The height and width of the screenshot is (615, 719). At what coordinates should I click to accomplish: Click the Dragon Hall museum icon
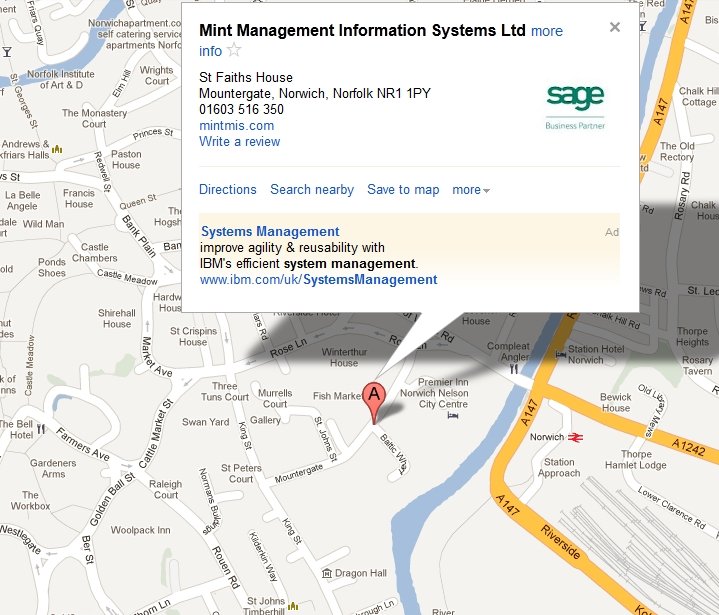tap(327, 573)
